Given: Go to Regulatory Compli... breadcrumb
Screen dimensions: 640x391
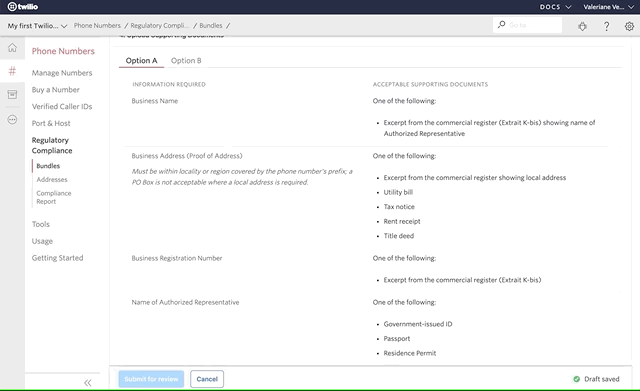Looking at the screenshot, I should 160,25.
